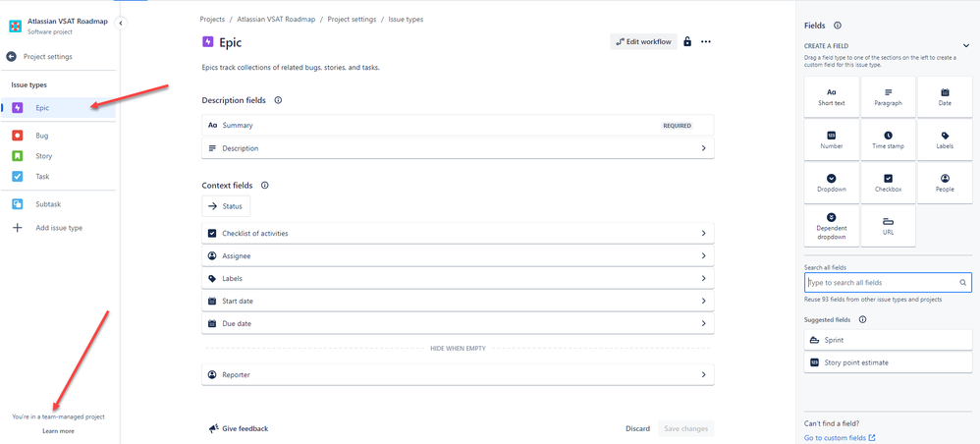Select the URL field type
Viewport: 980px width, 444px height.
(x=888, y=226)
